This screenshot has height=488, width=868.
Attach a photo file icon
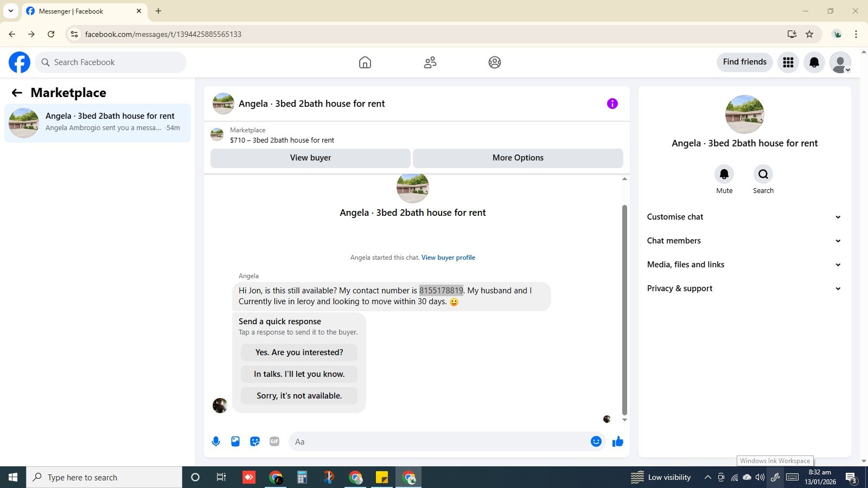pos(235,441)
